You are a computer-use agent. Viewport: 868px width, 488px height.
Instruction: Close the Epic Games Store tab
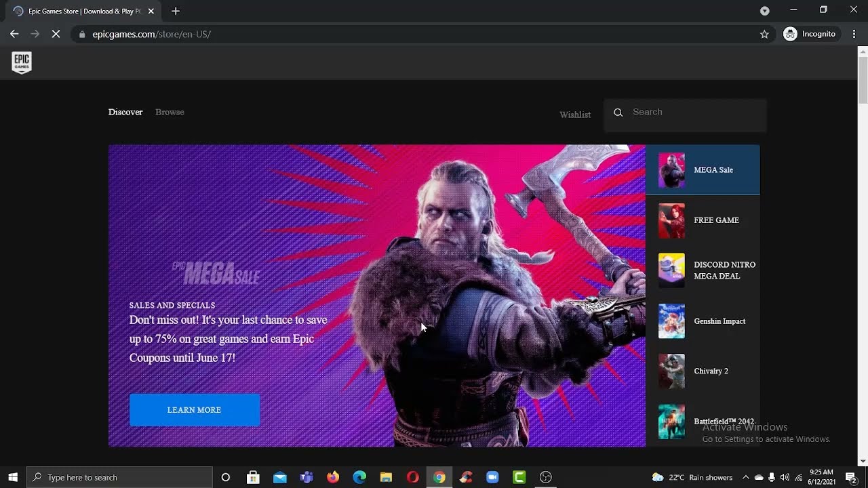151,11
